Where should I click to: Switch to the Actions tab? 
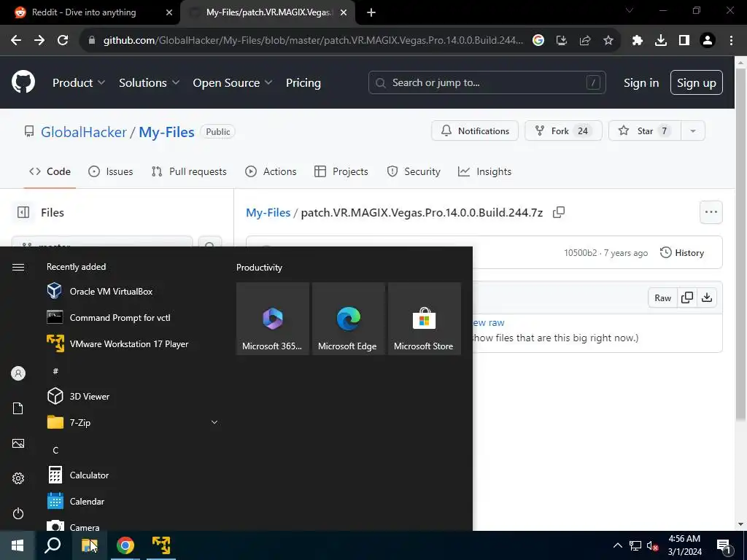coord(271,171)
